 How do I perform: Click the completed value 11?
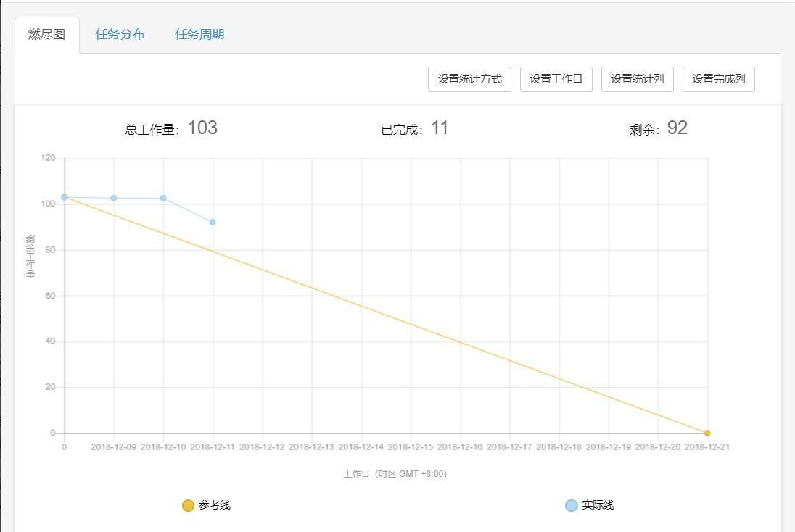pyautogui.click(x=440, y=128)
